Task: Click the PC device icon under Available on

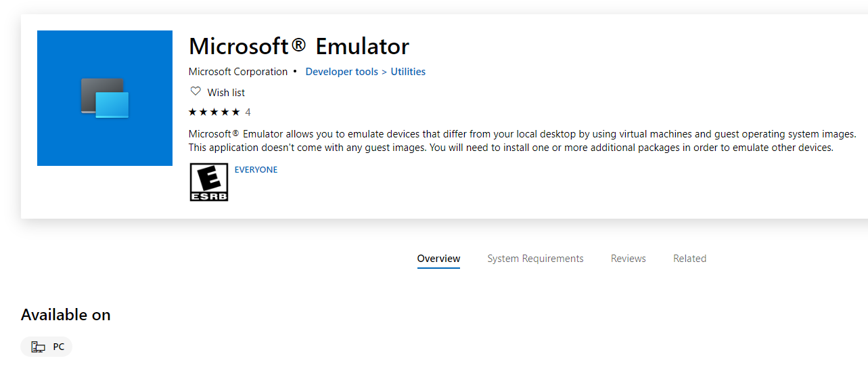Action: coord(39,347)
